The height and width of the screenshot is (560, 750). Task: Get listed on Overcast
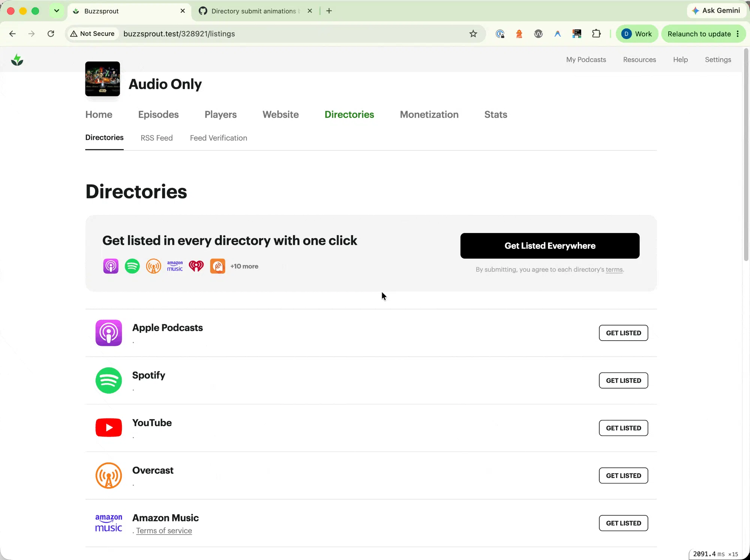(623, 476)
